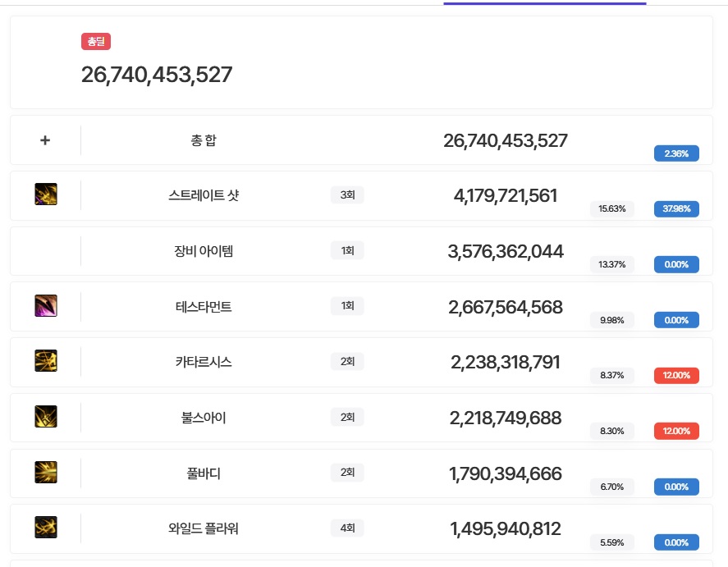Image resolution: width=728 pixels, height=567 pixels.
Task: Click the 풀바디 skill icon
Action: [46, 473]
